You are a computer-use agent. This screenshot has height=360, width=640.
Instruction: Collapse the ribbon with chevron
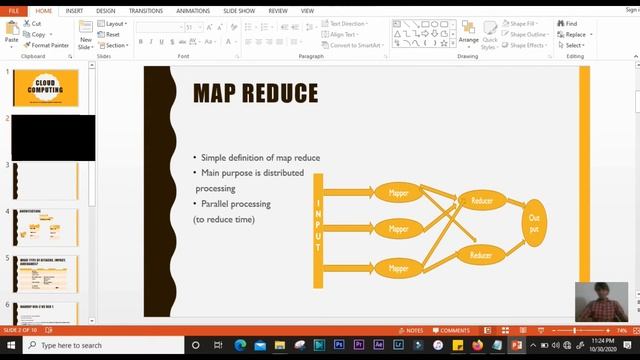tap(636, 56)
